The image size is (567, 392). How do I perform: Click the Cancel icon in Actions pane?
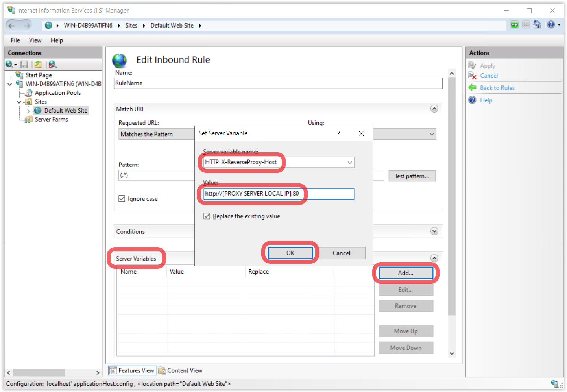472,76
